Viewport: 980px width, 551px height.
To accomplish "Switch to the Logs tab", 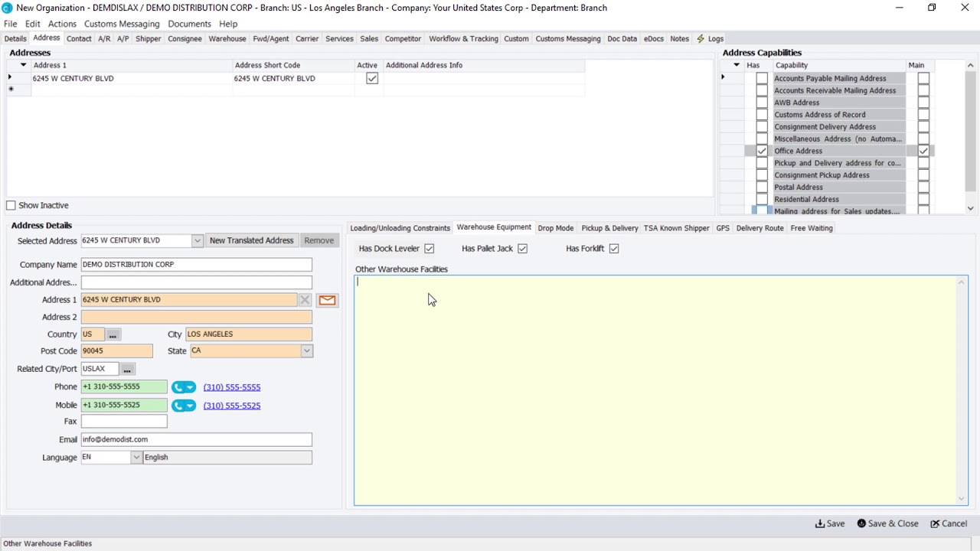I will pos(710,38).
